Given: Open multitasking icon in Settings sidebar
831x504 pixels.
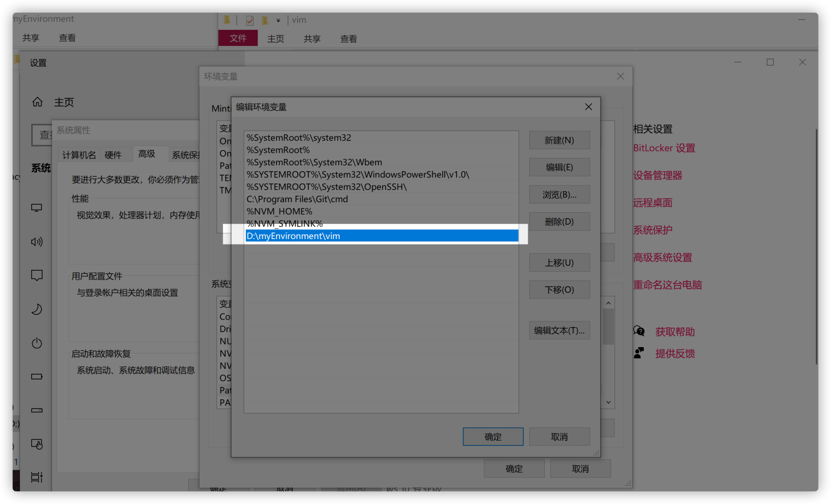Looking at the screenshot, I should point(36,477).
